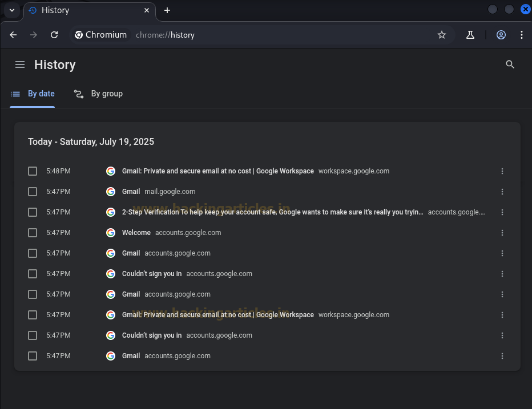Screen dimensions: 532x409
Task: Check the box for the 5:48 PM entry
Action: pos(33,171)
